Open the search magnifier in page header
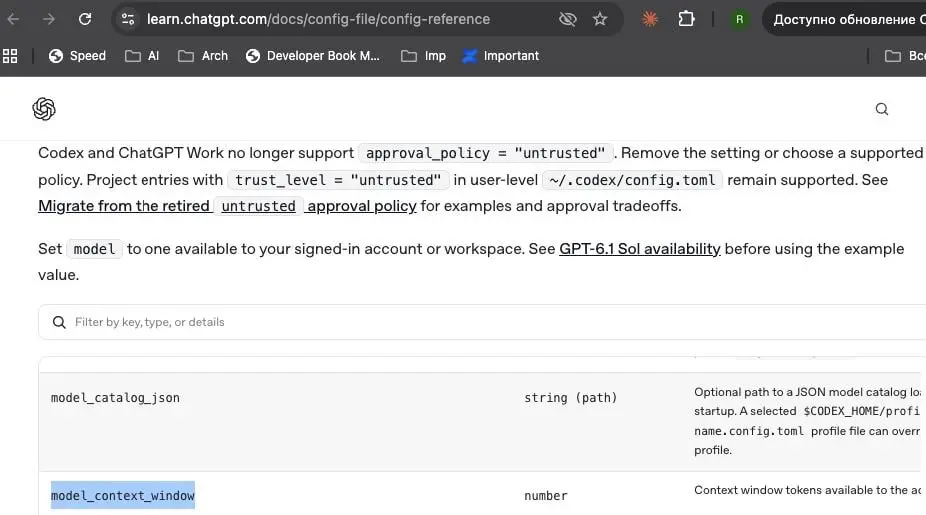Screen dimensions: 926x515 [x=882, y=109]
